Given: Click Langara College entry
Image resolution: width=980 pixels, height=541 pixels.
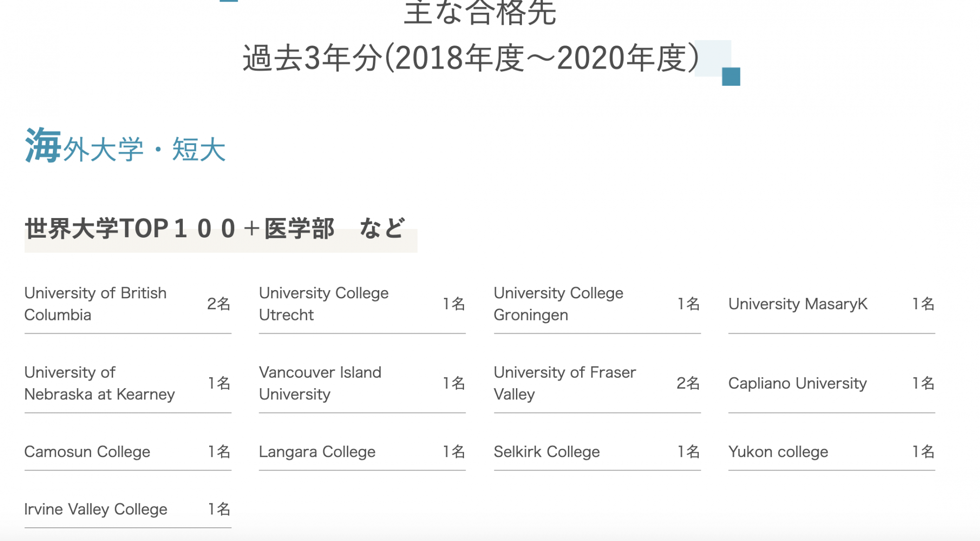Looking at the screenshot, I should coord(317,451).
